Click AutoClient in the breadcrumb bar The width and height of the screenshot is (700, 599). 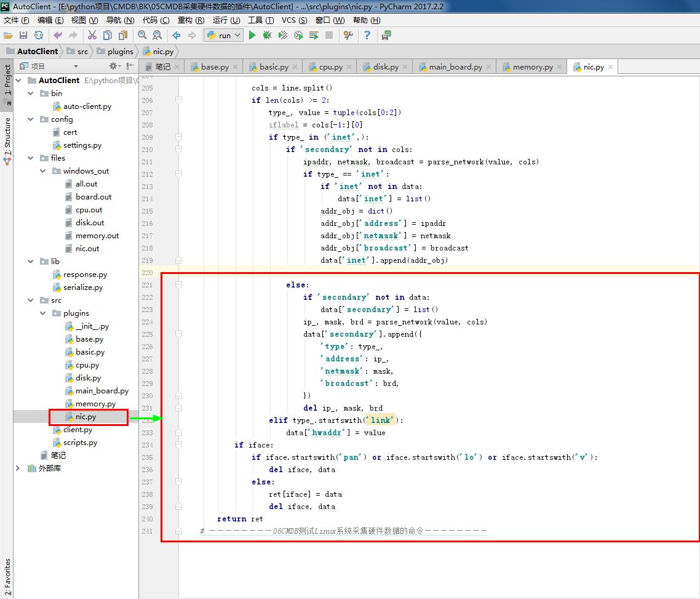38,51
